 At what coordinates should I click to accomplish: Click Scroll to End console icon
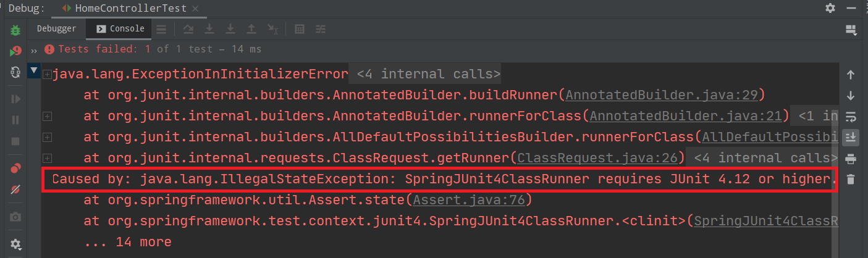tap(851, 137)
